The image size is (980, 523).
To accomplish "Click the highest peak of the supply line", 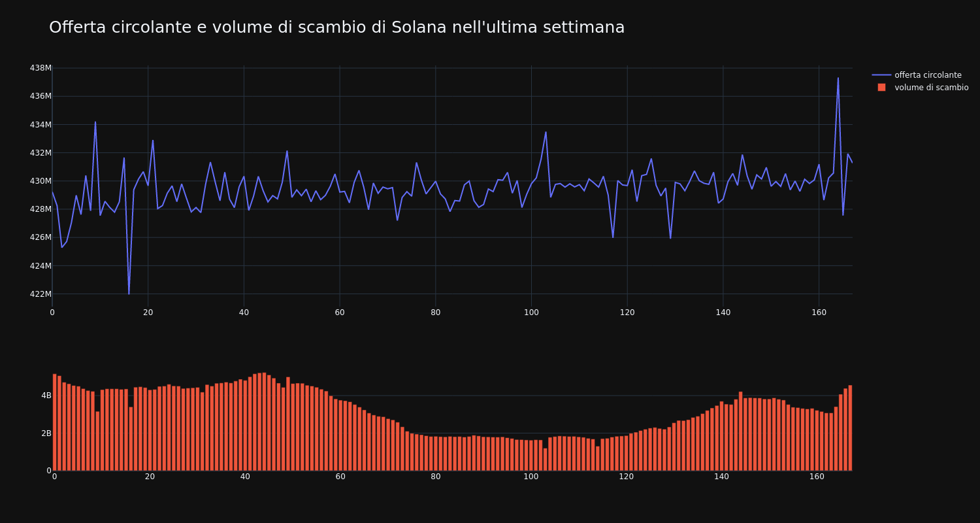I will (838, 78).
